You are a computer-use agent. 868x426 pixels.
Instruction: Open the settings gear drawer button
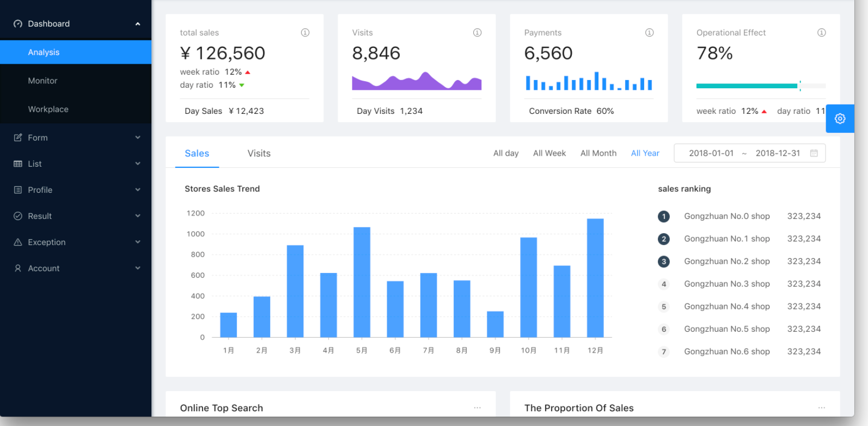[x=840, y=119]
